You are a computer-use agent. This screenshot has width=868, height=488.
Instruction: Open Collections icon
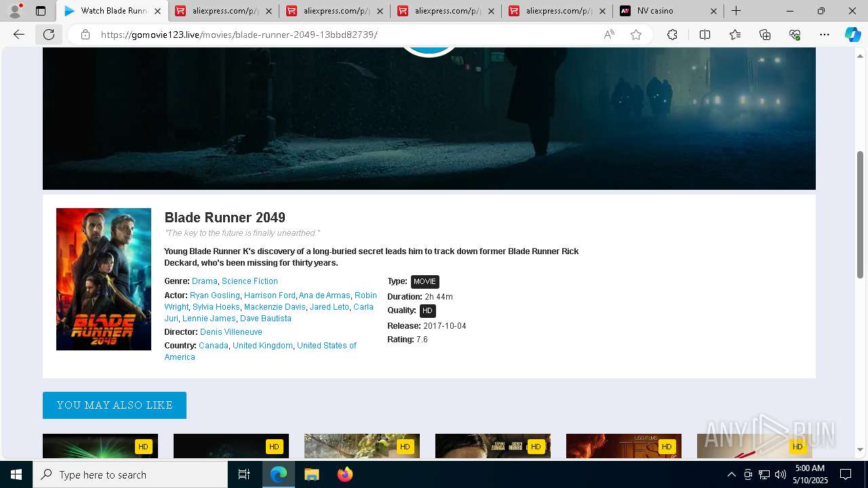(765, 35)
